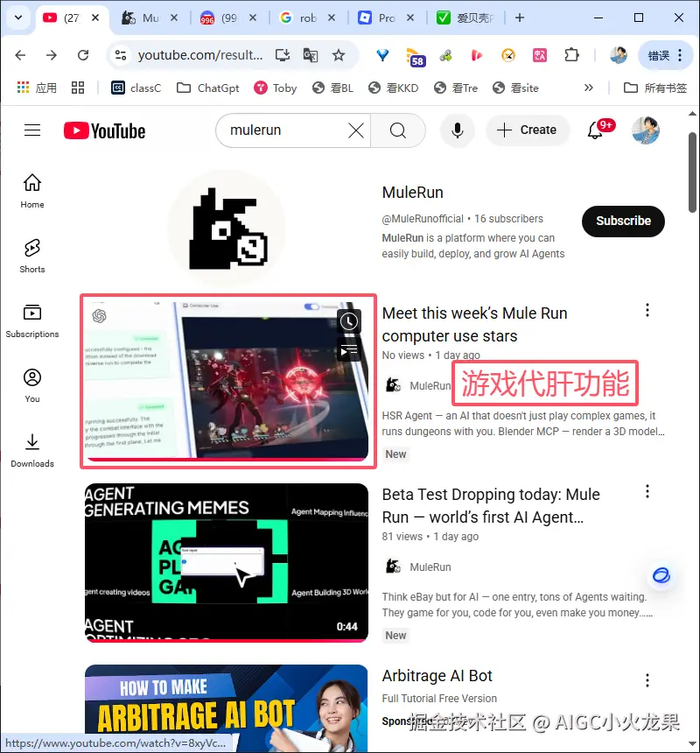Open the classC bookmark

pyautogui.click(x=136, y=88)
